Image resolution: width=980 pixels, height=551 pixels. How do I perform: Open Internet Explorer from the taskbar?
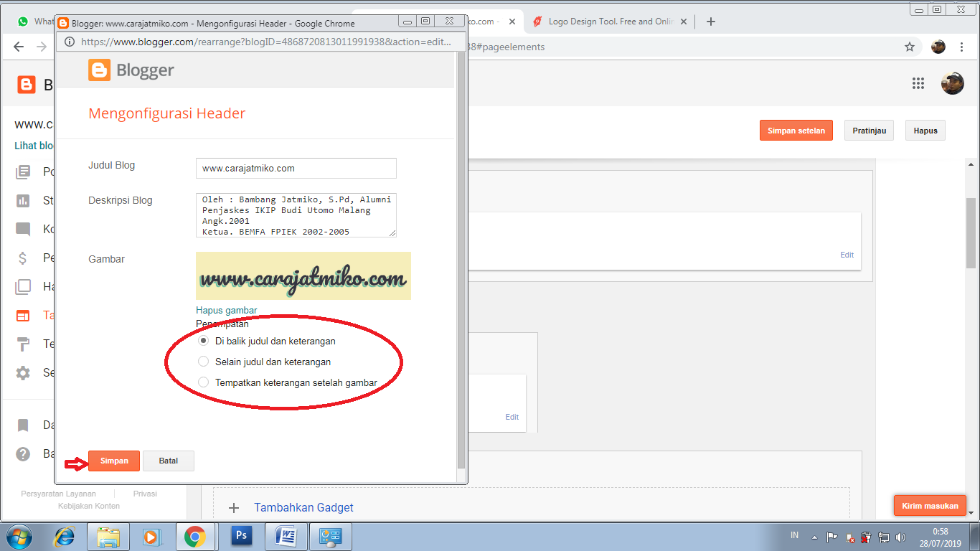coord(65,536)
